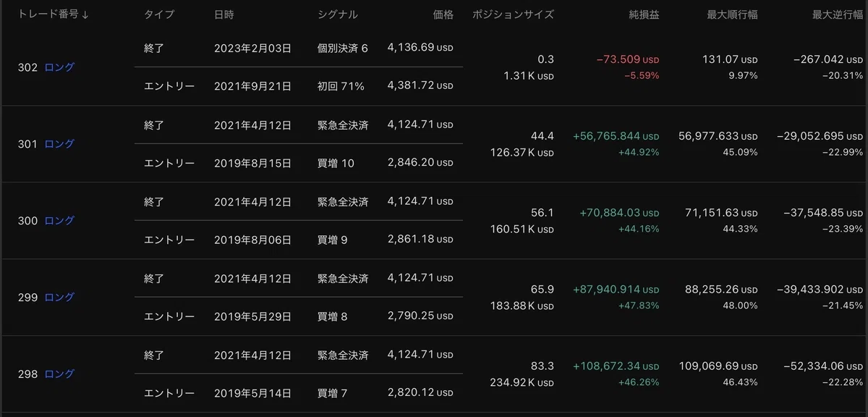Click the 最大逆行幅 column header
Viewport: 868px width, 417px height.
(x=838, y=14)
